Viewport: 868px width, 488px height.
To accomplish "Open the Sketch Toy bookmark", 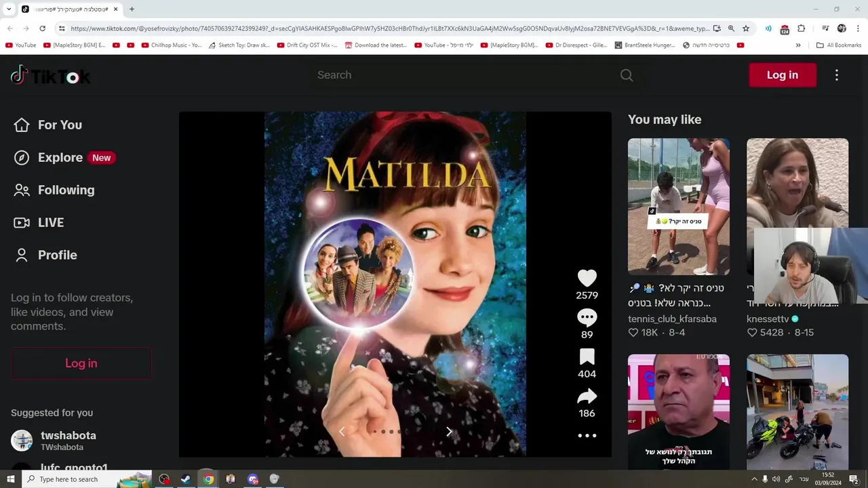I will pos(239,45).
